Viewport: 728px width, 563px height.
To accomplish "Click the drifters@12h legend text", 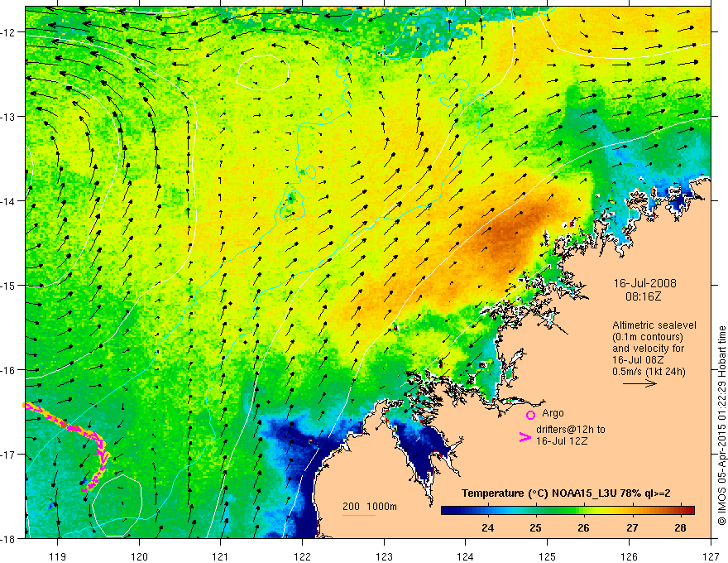I will pyautogui.click(x=571, y=435).
